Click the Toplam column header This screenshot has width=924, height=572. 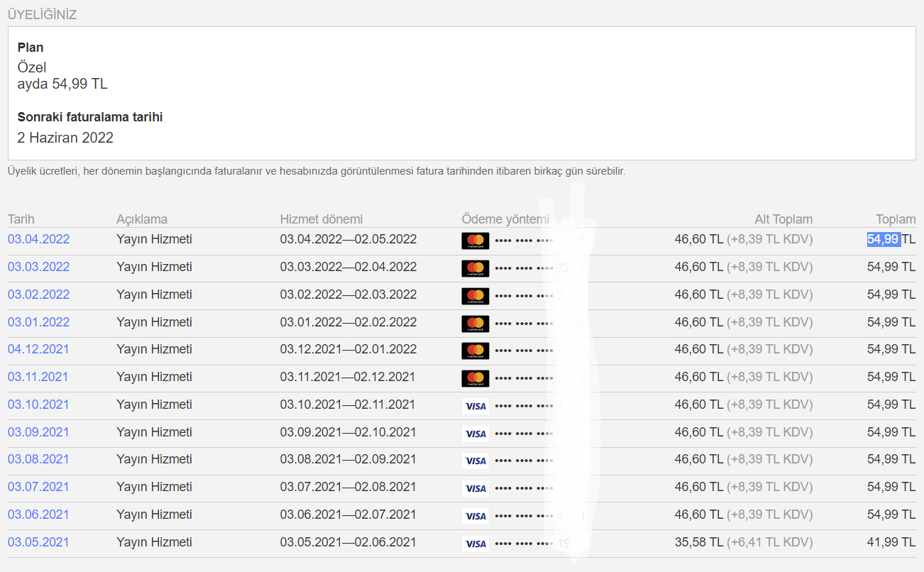(x=896, y=219)
